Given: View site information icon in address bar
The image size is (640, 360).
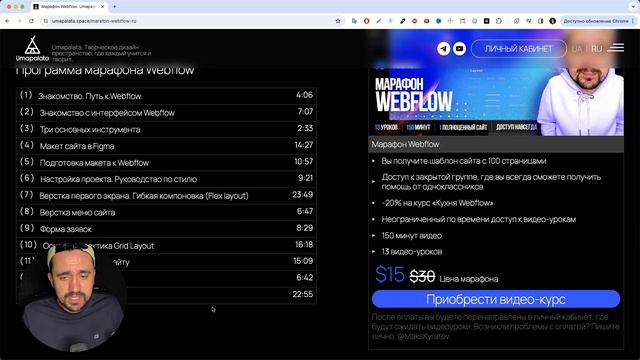Looking at the screenshot, I should [46, 21].
